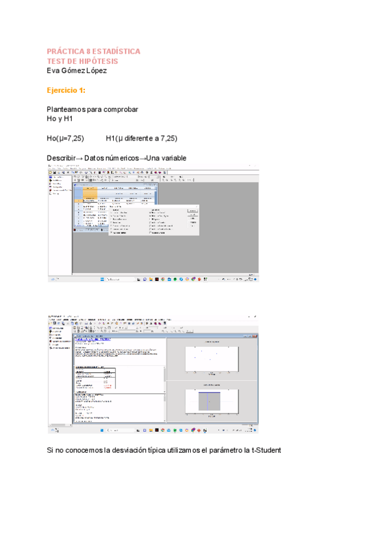Click the line 'Describir→ Datos númericos→Una variable'
This screenshot has height=554, width=392.
point(117,158)
